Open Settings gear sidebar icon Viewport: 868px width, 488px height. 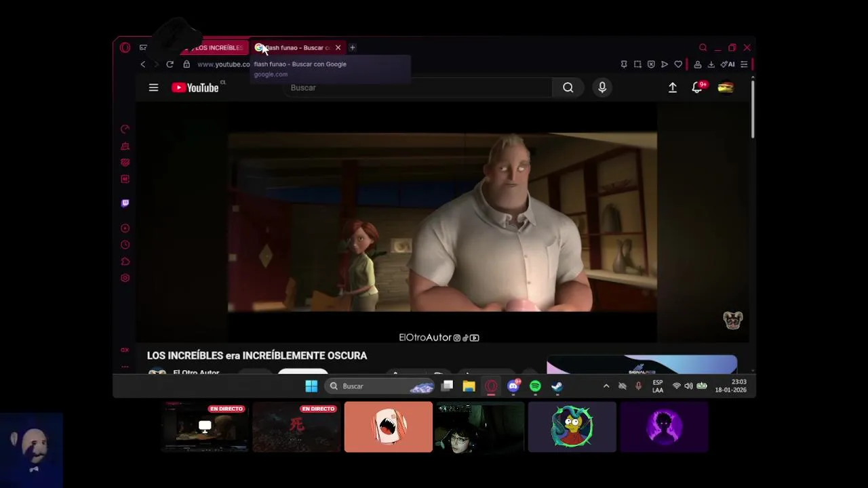125,278
